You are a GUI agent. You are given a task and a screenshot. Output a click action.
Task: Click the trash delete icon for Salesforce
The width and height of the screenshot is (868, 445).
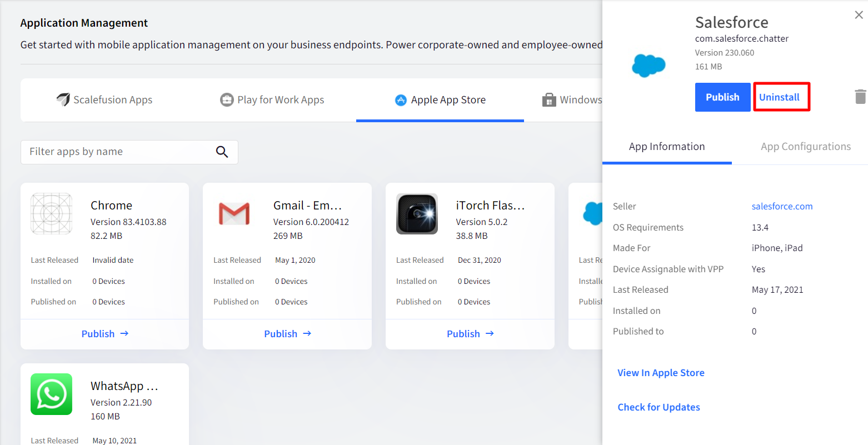click(x=860, y=97)
